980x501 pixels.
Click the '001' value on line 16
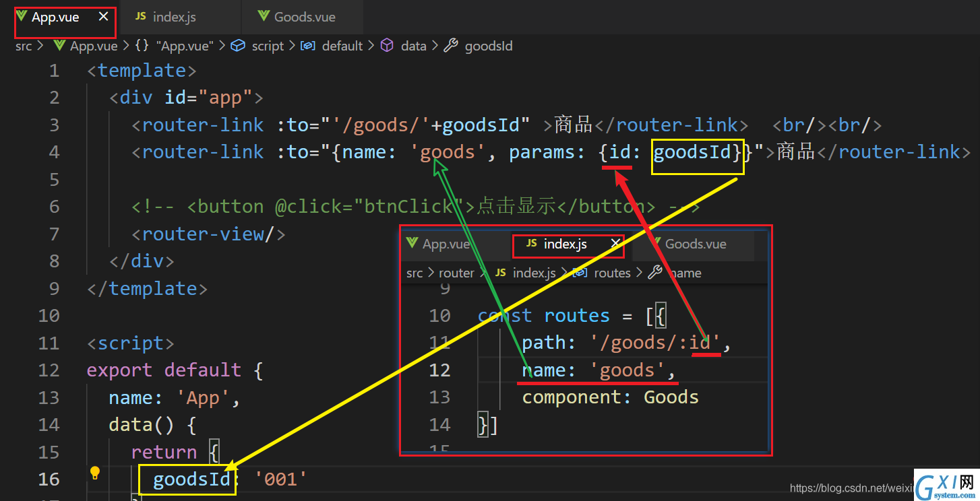click(x=280, y=479)
